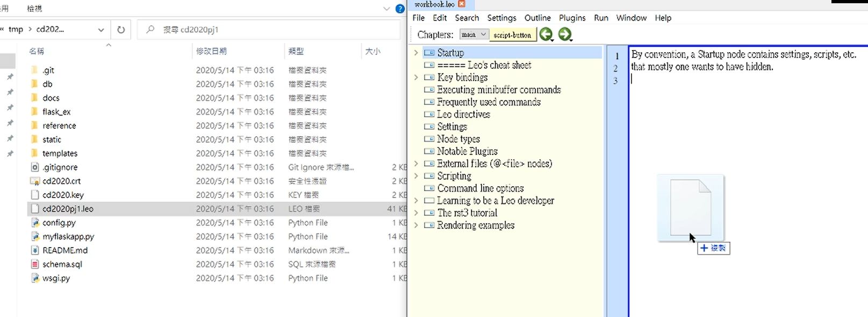This screenshot has height=317, width=868.
Task: Click the README.md file icon
Action: click(35, 250)
